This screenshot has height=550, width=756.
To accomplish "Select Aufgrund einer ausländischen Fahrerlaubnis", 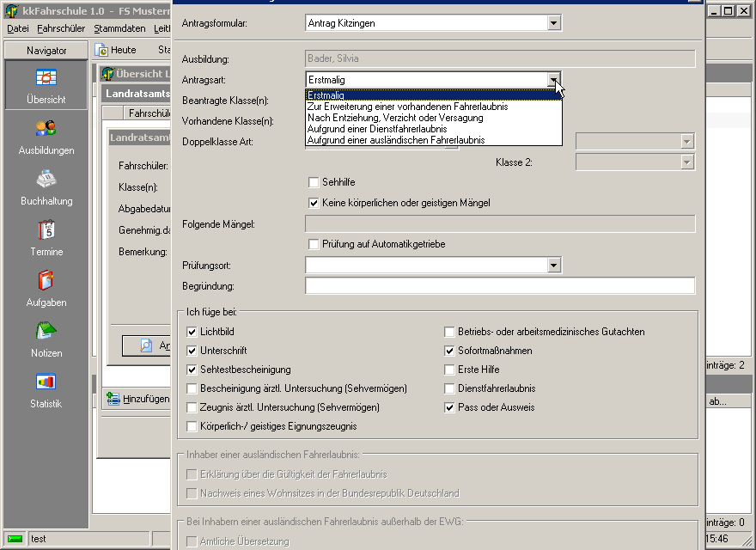I will pyautogui.click(x=434, y=140).
